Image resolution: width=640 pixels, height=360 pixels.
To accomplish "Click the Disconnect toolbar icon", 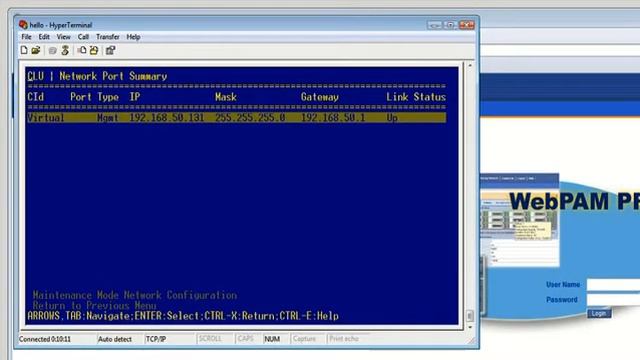I will (x=65, y=50).
